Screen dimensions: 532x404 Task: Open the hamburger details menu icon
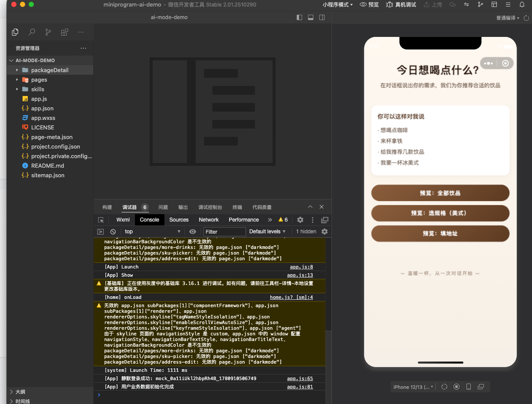[508, 4]
